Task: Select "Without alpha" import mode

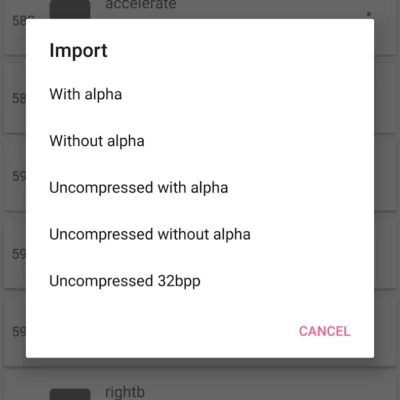Action: click(200, 141)
